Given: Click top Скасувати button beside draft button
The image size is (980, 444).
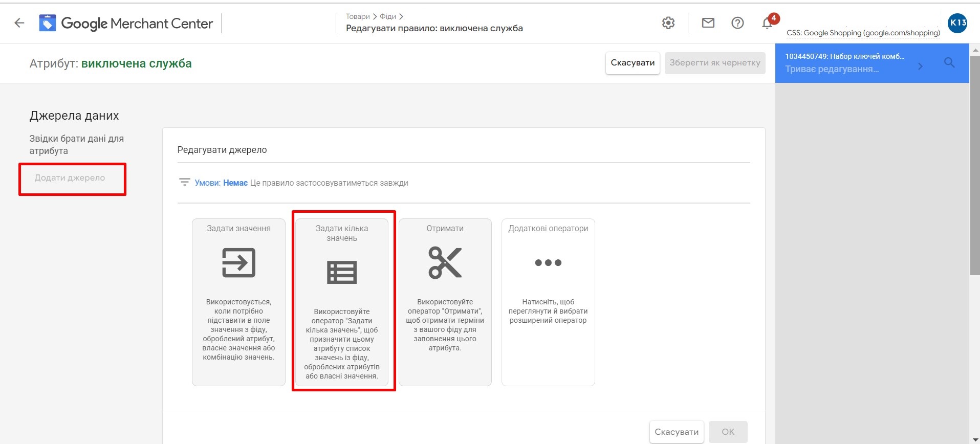Looking at the screenshot, I should (x=633, y=63).
